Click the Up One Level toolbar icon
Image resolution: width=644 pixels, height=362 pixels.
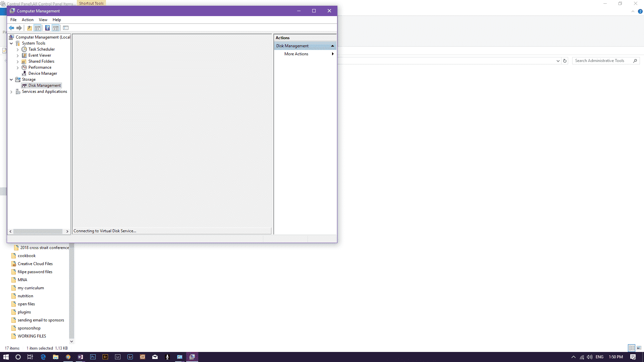pyautogui.click(x=30, y=28)
